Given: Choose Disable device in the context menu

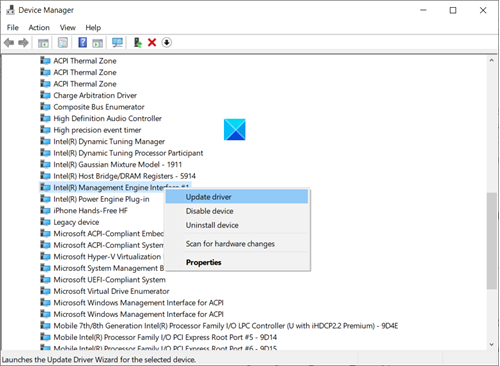Looking at the screenshot, I should tap(237, 211).
